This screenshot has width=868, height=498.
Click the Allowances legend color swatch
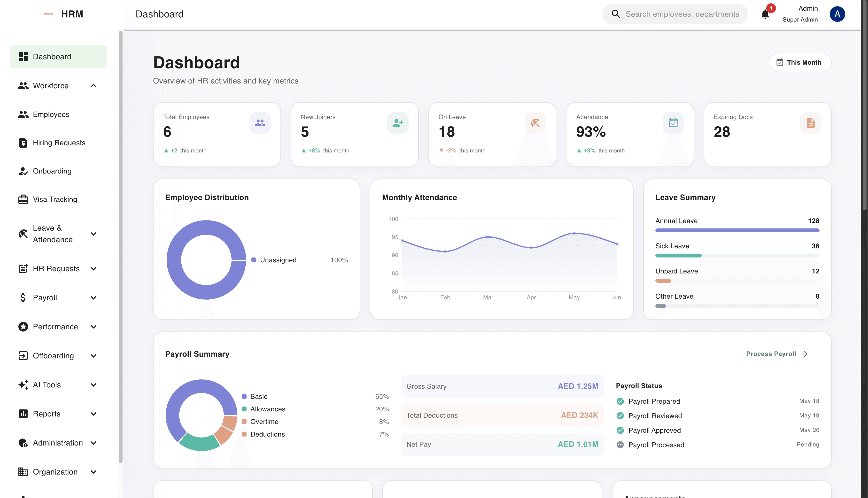tap(244, 409)
